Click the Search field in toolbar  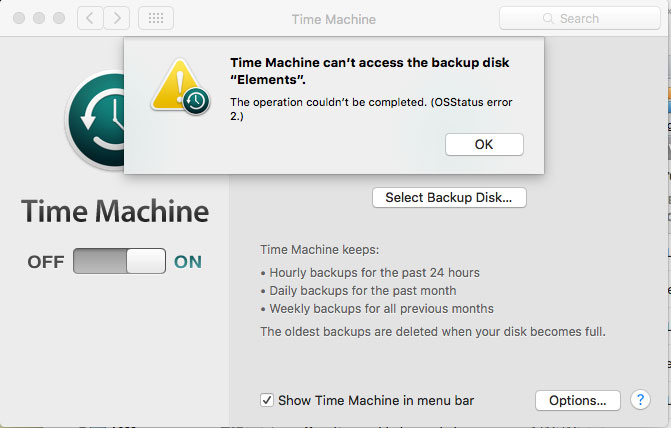(x=580, y=18)
